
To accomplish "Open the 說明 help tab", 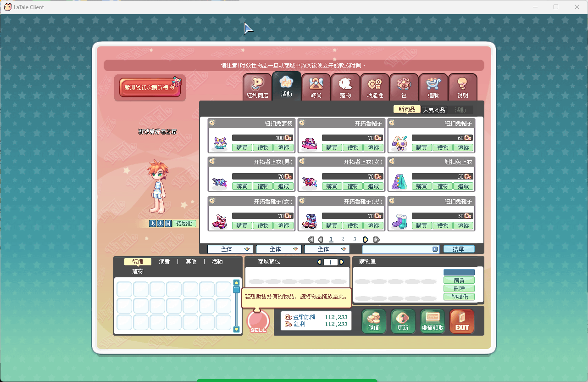I will [462, 87].
